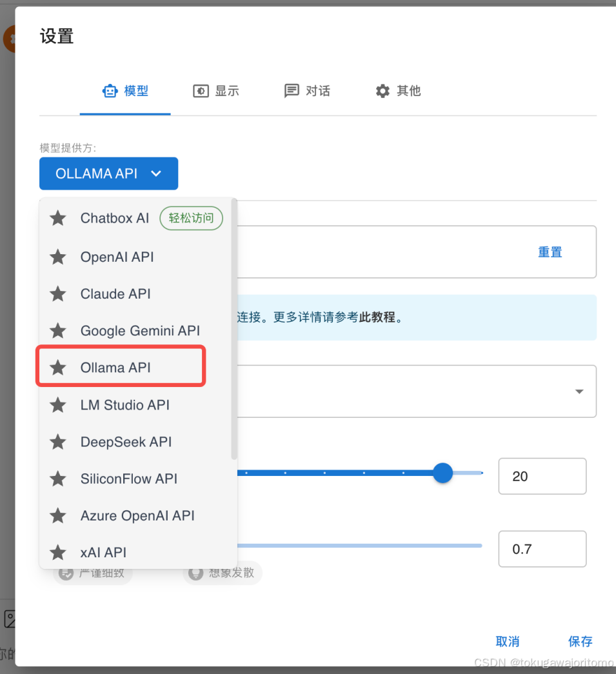Click the 重置 reset link
Screen dimensions: 616x674
(x=550, y=252)
